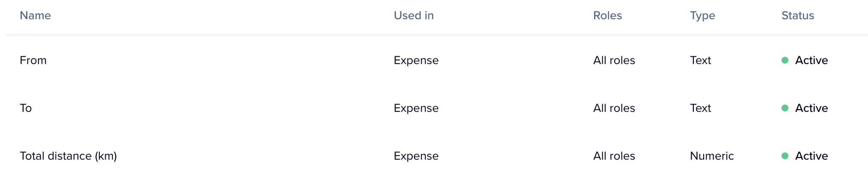Image resolution: width=868 pixels, height=181 pixels.
Task: Click the green dot for Total distance
Action: coord(785,156)
